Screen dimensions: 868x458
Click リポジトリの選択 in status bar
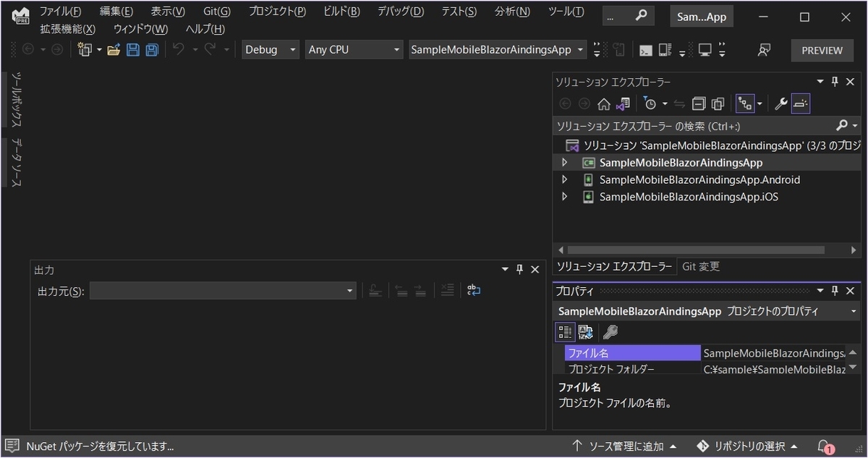(x=747, y=446)
